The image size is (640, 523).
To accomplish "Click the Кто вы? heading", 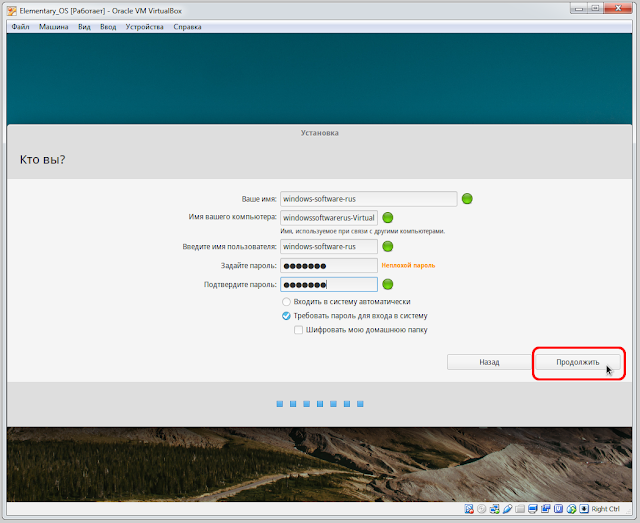I will pyautogui.click(x=42, y=160).
